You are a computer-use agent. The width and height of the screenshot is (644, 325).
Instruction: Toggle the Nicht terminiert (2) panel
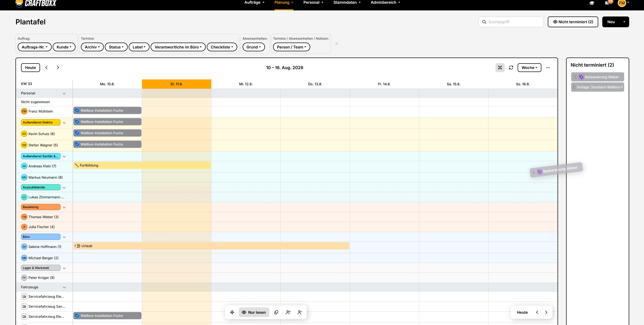[573, 22]
